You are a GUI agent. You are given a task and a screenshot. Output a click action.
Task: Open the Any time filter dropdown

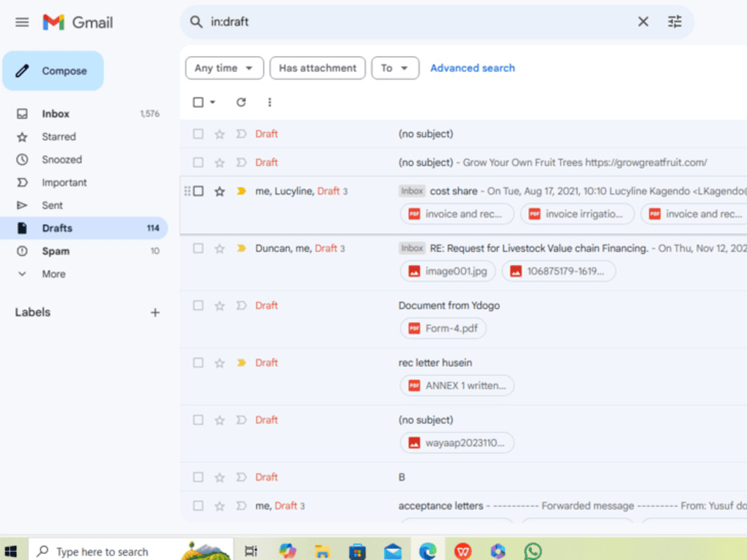click(x=224, y=68)
